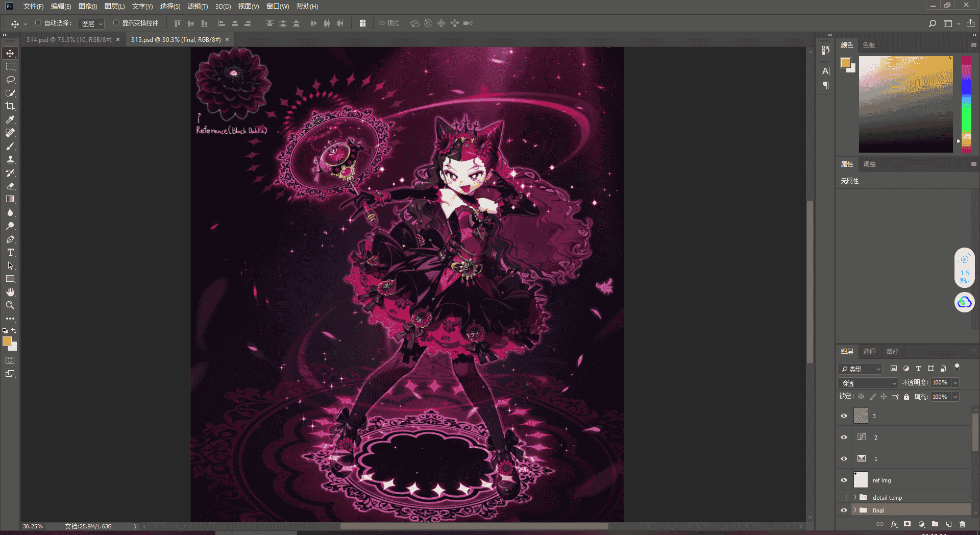The width and height of the screenshot is (980, 535).
Task: Open the layer effects fx menu
Action: click(894, 524)
